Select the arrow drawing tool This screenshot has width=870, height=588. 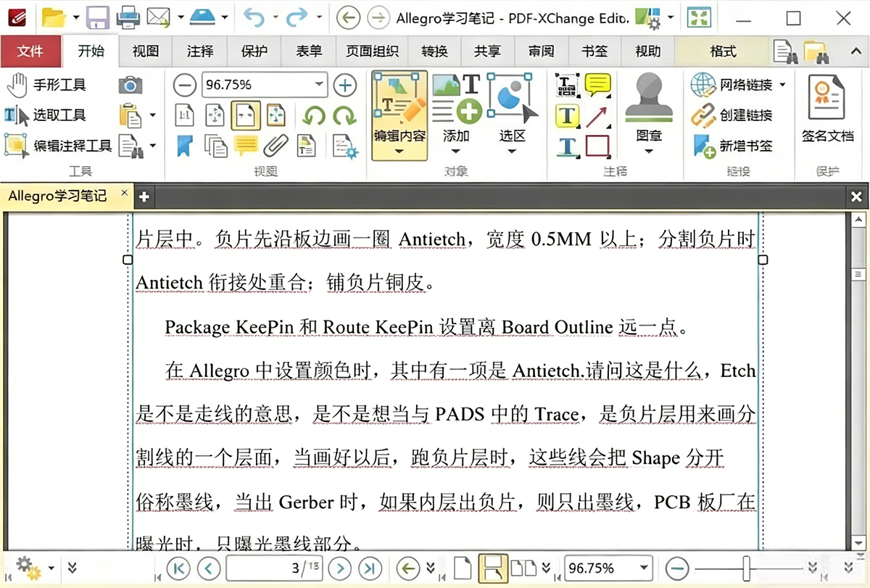click(x=597, y=116)
